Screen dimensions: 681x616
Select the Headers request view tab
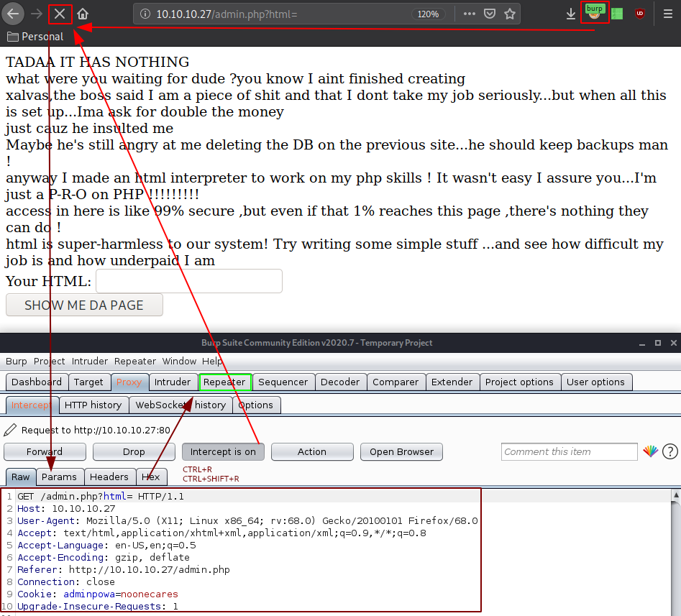[x=109, y=477]
